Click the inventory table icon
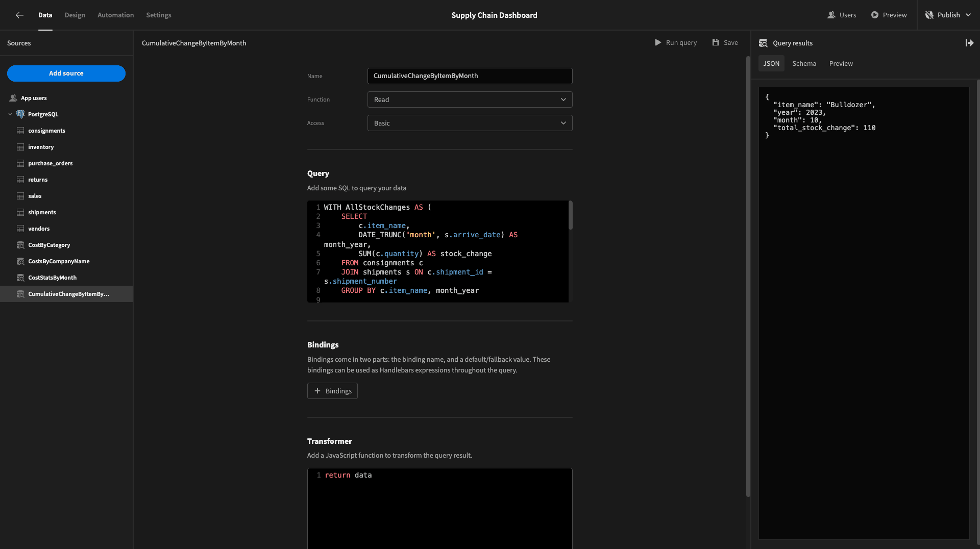This screenshot has height=549, width=980. click(20, 147)
